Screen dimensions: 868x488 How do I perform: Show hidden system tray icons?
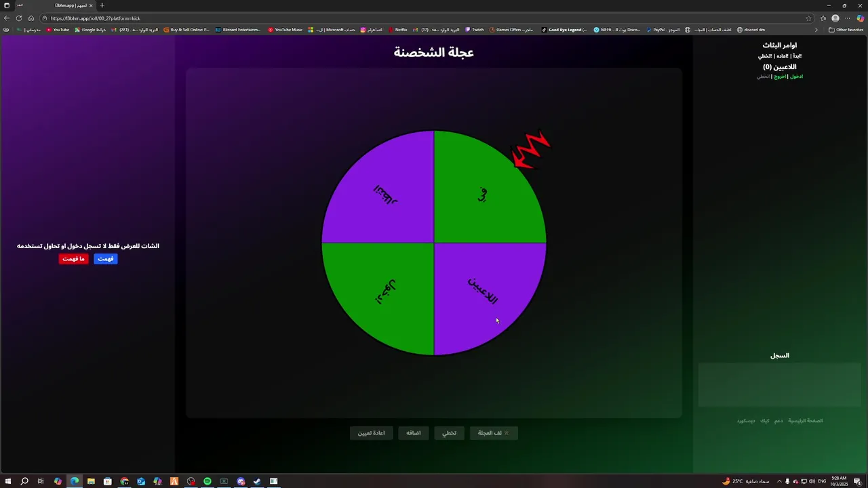[779, 481]
